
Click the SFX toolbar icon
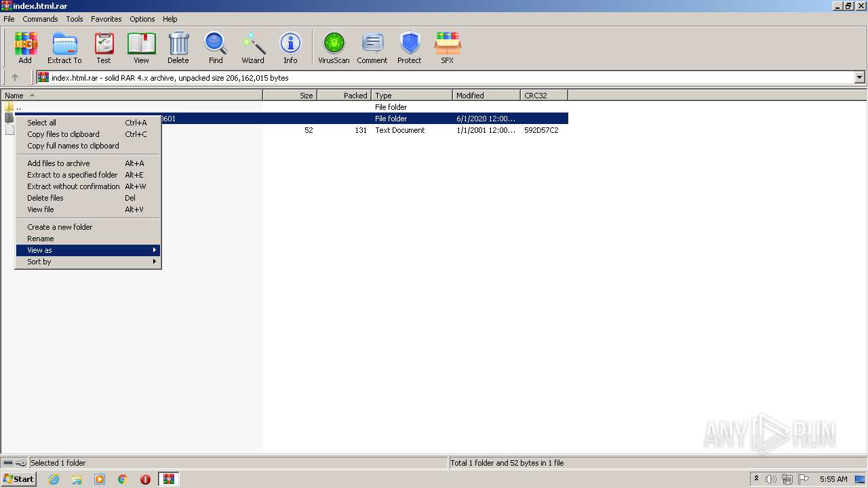coord(448,48)
